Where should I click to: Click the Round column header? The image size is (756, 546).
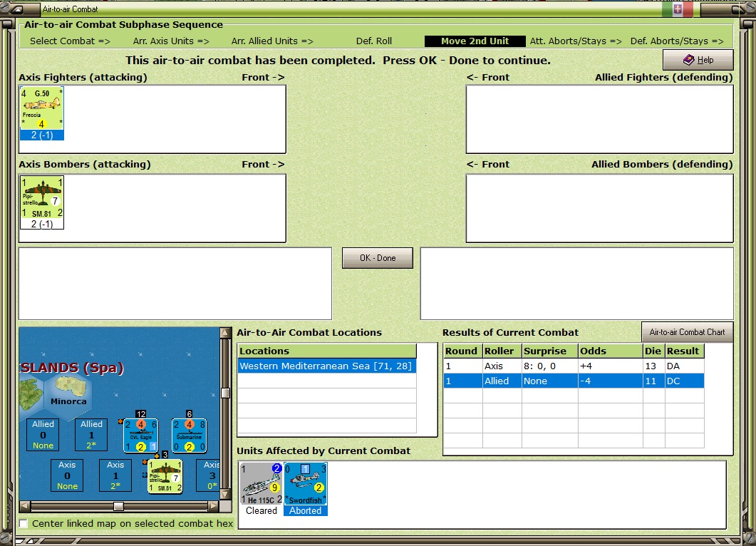tap(463, 351)
